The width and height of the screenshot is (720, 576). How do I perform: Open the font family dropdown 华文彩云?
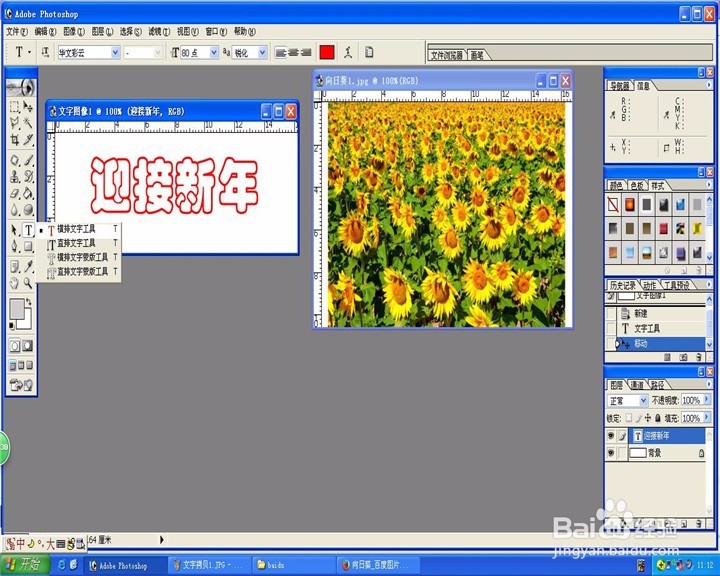click(115, 53)
